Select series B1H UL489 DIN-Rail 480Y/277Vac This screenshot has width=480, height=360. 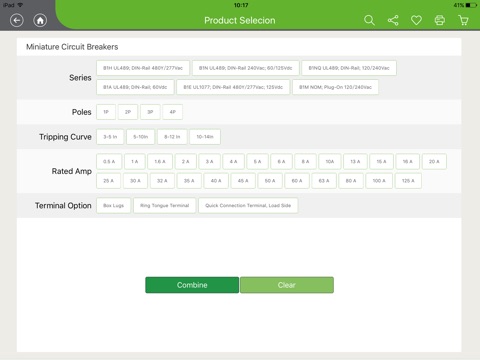click(143, 68)
